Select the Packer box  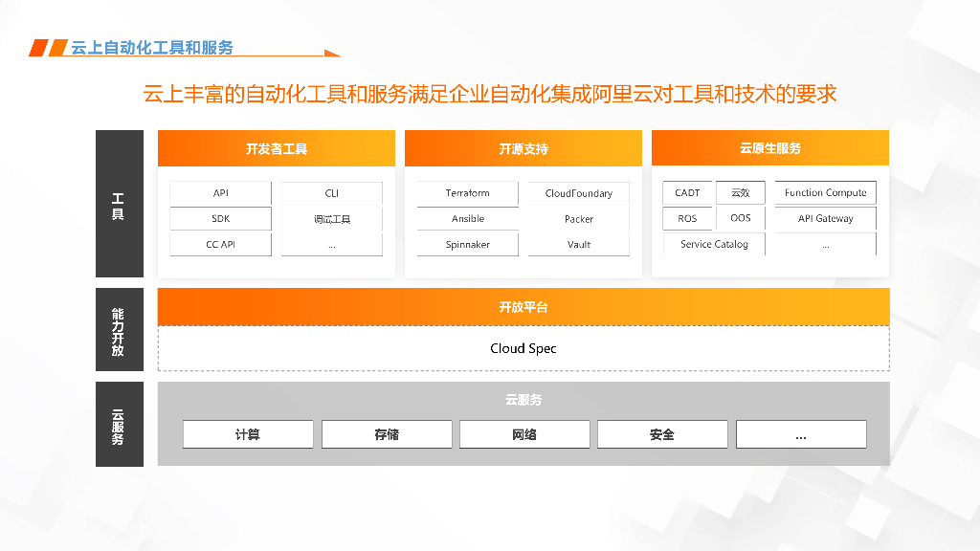pyautogui.click(x=579, y=219)
